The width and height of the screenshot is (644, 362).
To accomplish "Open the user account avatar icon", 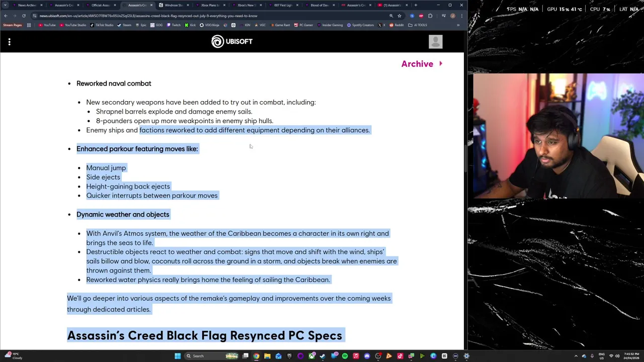I will (436, 42).
